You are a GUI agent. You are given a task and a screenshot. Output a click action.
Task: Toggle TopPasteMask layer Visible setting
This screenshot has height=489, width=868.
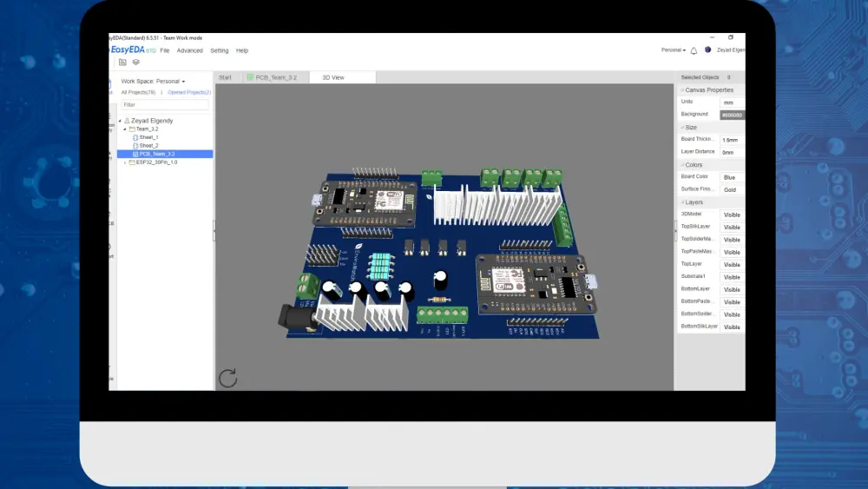(732, 252)
